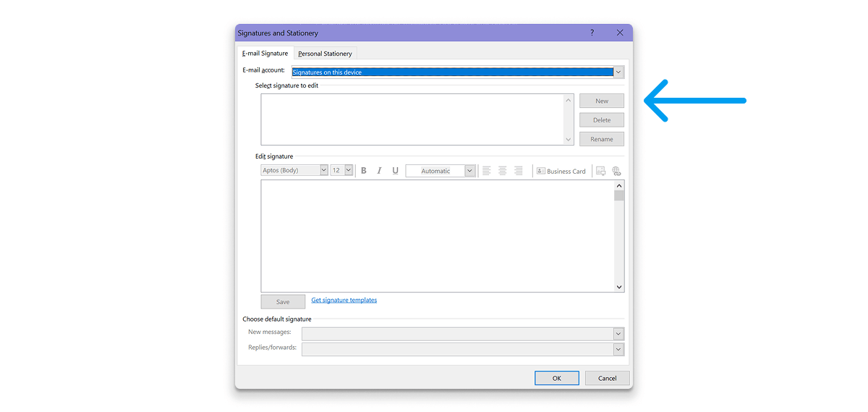Click the New signature button

point(602,101)
